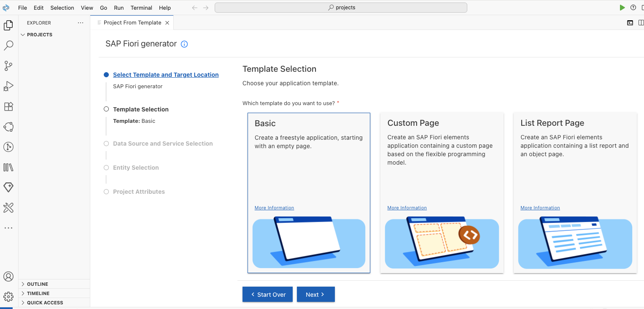Click the Template Selection wizard step label
The image size is (644, 309).
pyautogui.click(x=141, y=109)
